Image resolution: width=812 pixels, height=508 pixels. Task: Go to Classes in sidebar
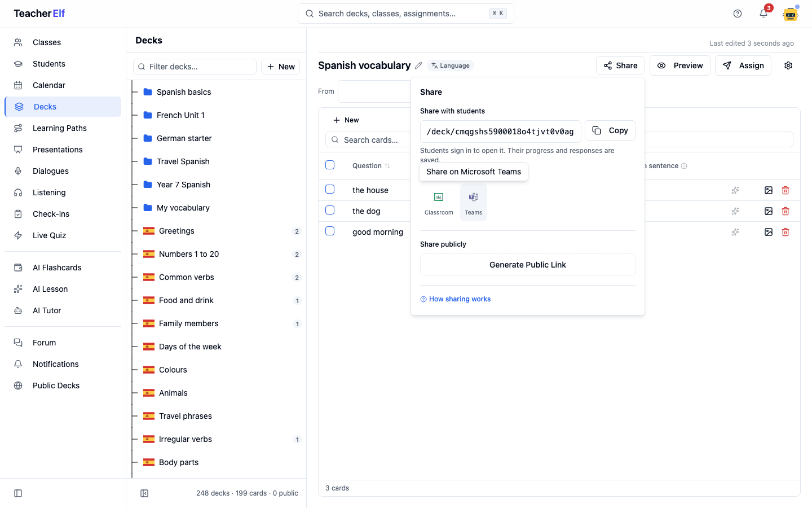coord(63,42)
